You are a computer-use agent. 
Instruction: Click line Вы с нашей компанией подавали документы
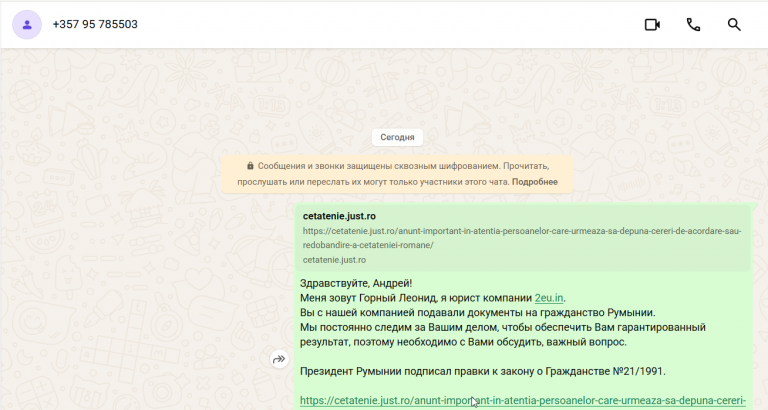478,313
